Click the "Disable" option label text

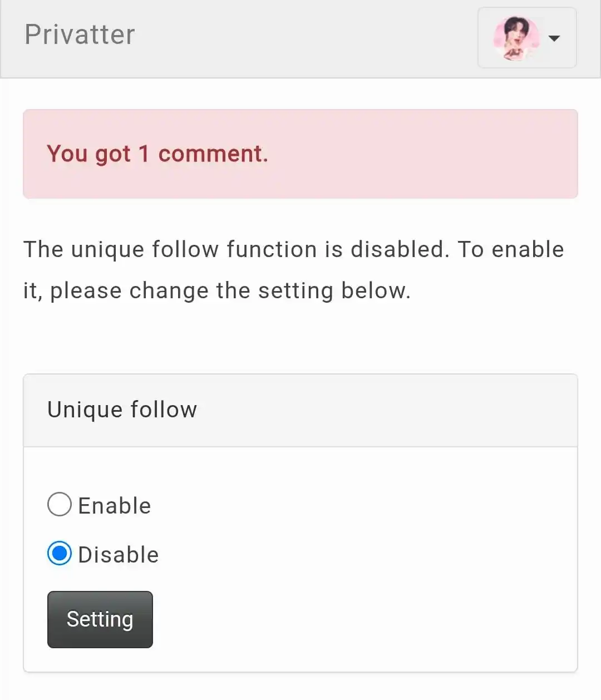click(119, 555)
